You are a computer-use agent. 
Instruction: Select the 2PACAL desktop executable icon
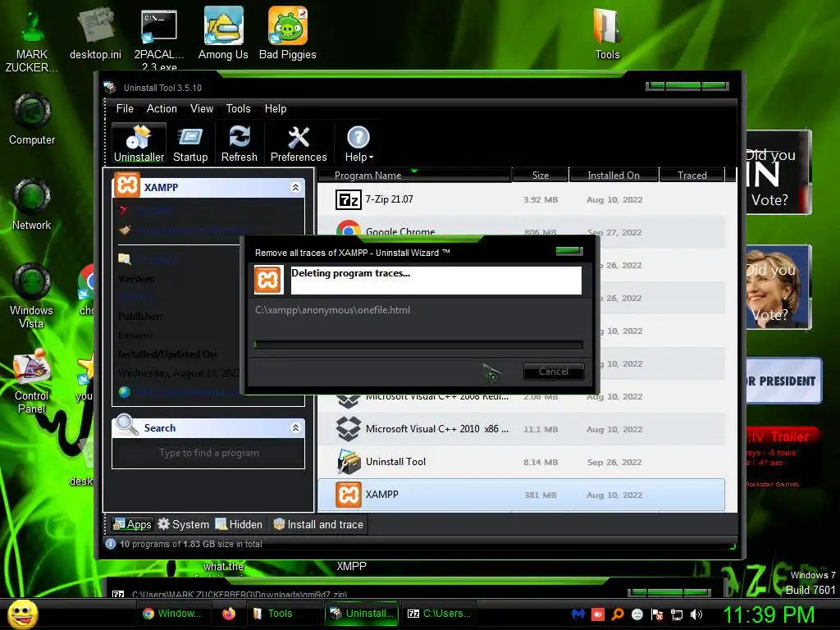pos(158,27)
